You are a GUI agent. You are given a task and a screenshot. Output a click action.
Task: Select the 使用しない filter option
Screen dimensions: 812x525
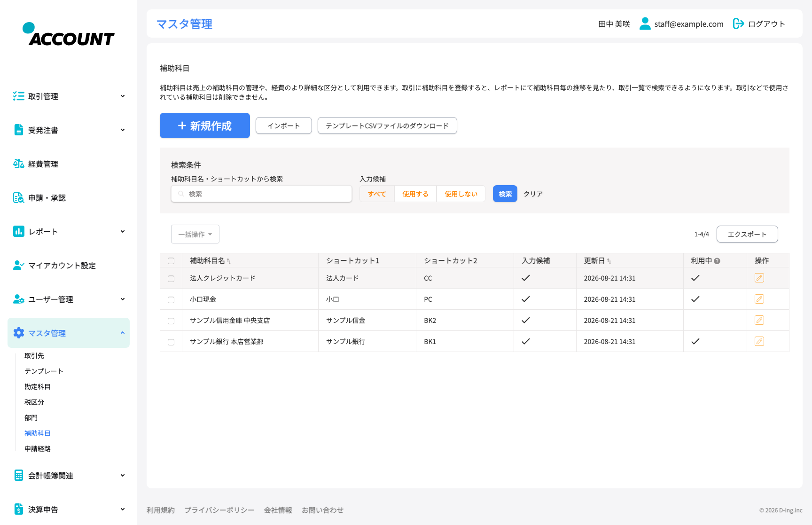[x=461, y=194]
